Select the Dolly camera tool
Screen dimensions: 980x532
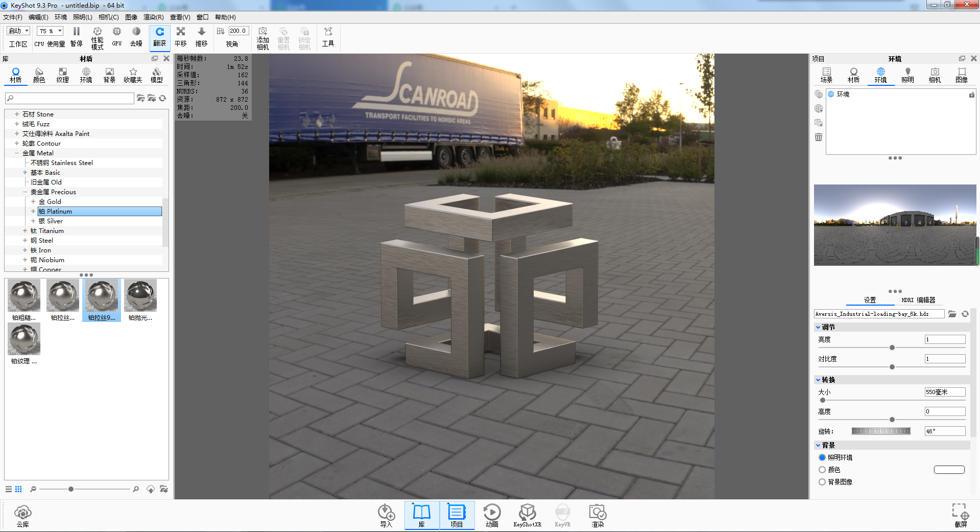(201, 32)
